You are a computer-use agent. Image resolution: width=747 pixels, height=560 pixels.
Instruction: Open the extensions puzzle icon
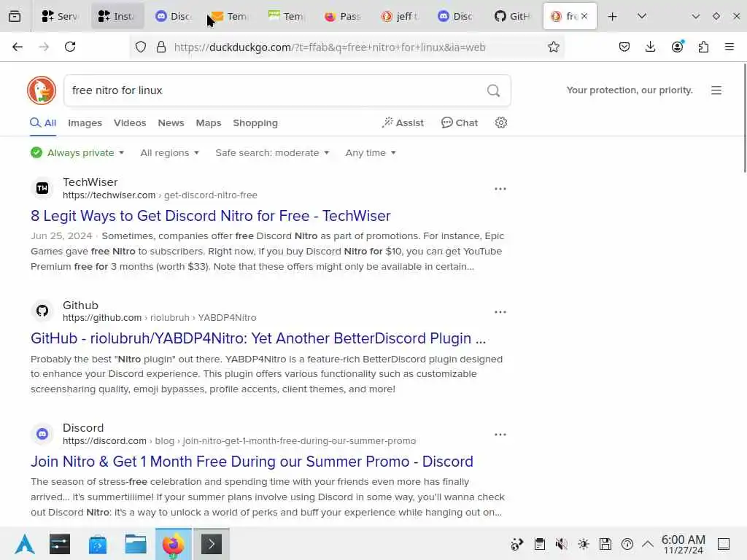click(703, 47)
